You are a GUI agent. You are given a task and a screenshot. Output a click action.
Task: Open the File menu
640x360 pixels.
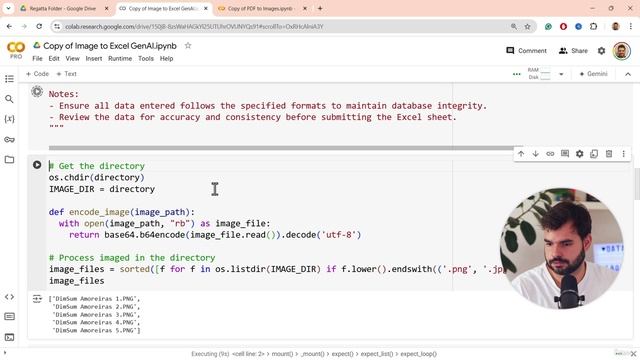(x=37, y=58)
